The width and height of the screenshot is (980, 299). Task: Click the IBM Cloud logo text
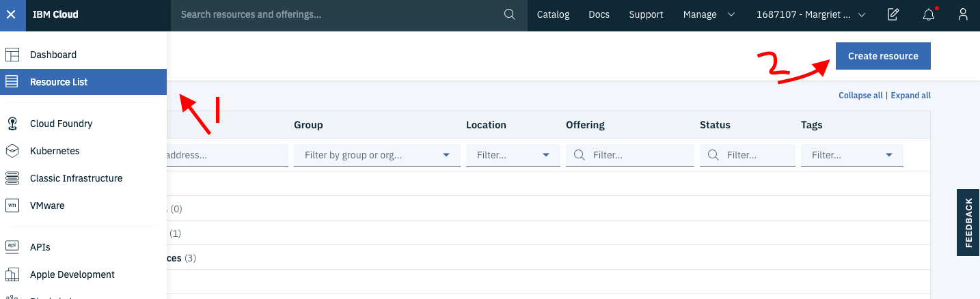pos(55,14)
